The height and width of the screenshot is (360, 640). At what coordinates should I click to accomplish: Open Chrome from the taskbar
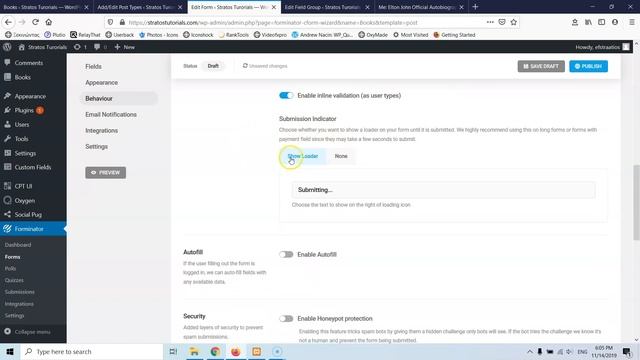tap(215, 352)
